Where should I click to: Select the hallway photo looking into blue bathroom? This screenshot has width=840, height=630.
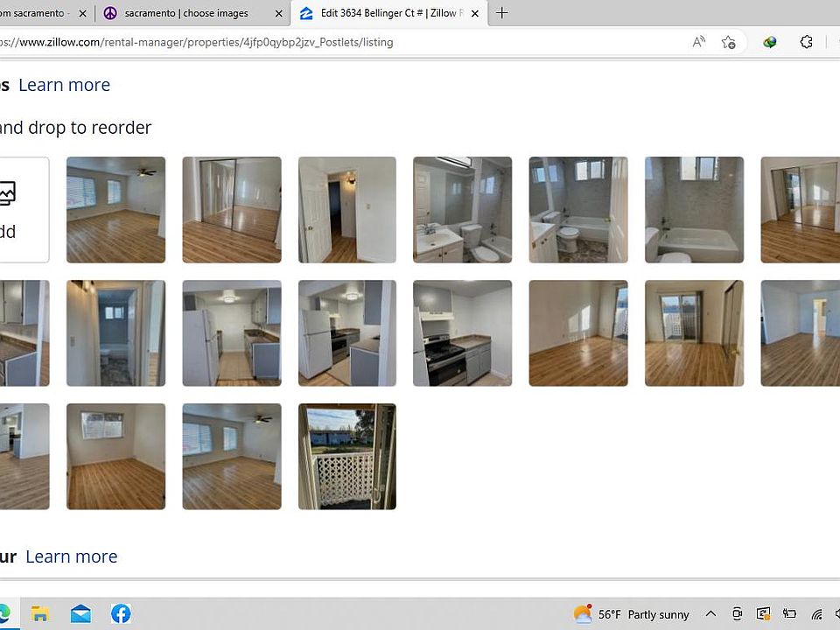115,333
